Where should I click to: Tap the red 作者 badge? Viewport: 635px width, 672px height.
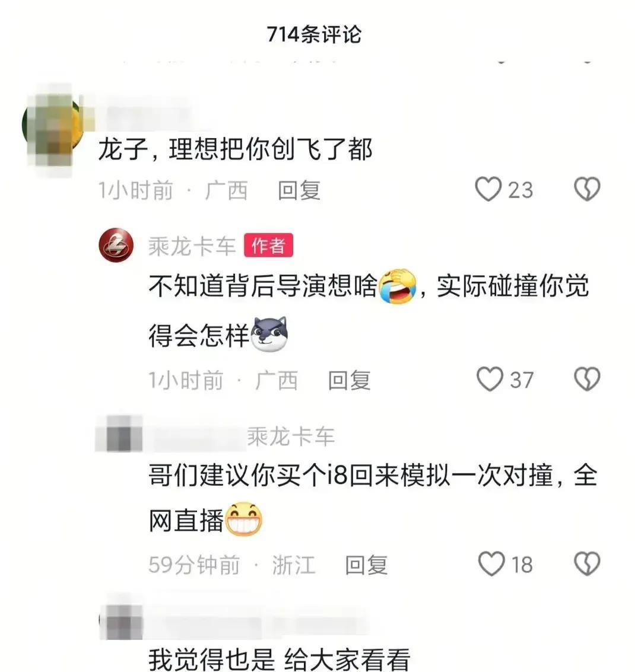[x=268, y=245]
